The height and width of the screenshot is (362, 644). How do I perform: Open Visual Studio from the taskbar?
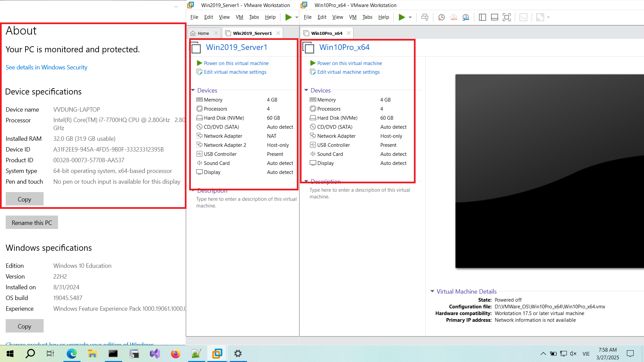[x=155, y=353]
